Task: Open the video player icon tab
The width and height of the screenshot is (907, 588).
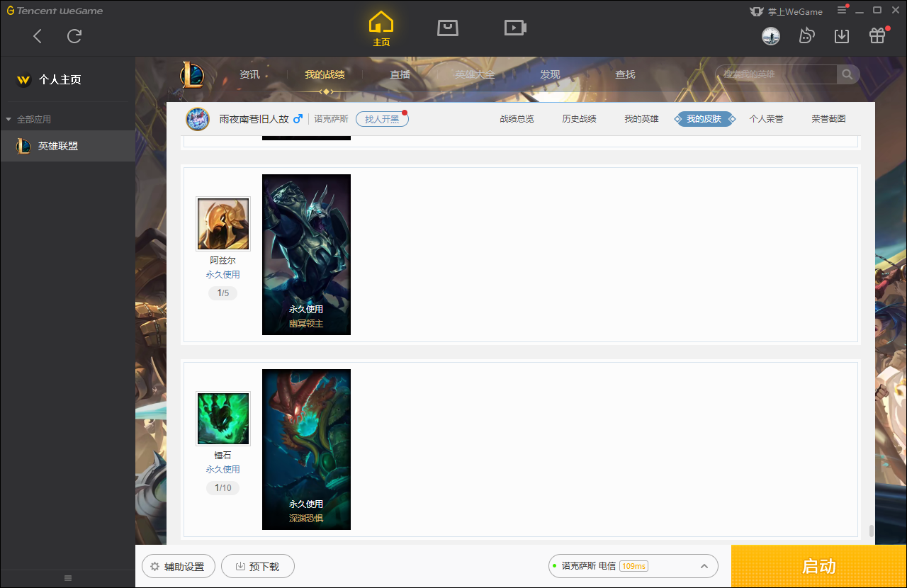Action: tap(515, 28)
